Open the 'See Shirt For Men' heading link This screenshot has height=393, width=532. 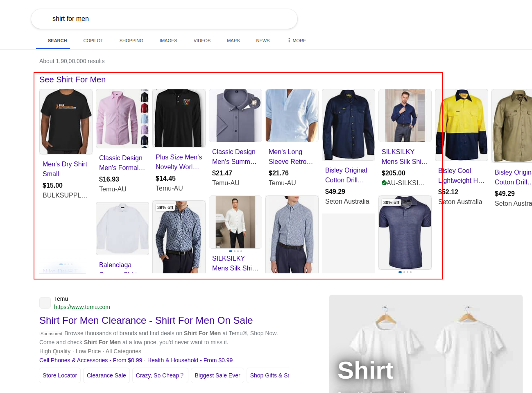click(x=72, y=80)
